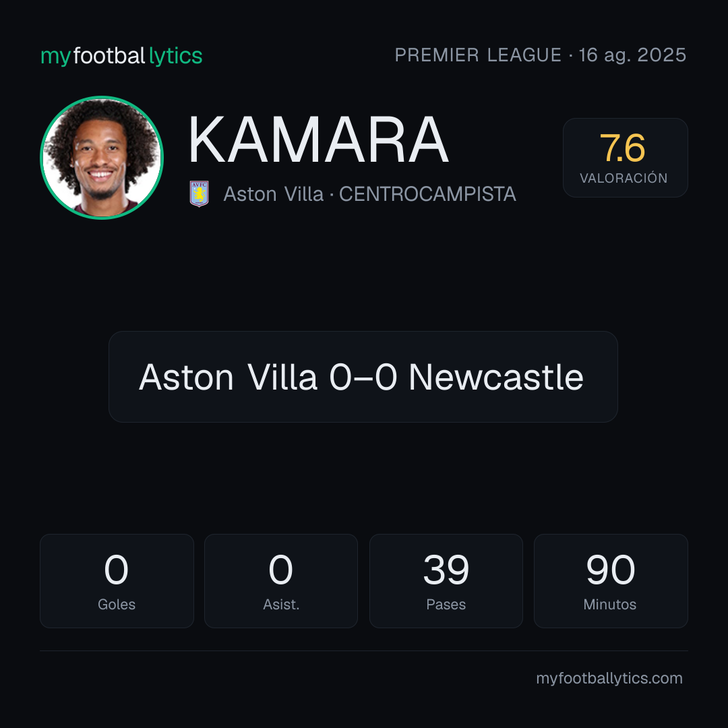Click the KAMARA player name heading
The height and width of the screenshot is (728, 728).
click(x=318, y=140)
